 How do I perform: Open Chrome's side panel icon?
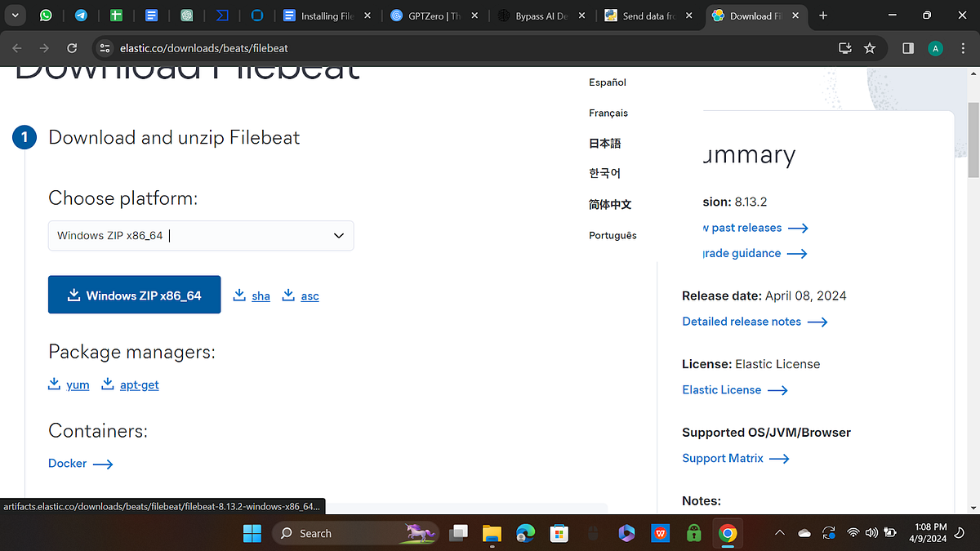coord(907,48)
